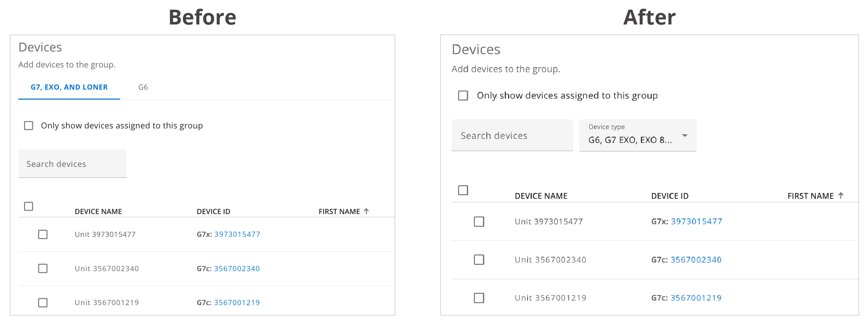Viewport: 868px width, 326px height.
Task: Click sort arrow beside First Name in After panel
Action: pyautogui.click(x=841, y=196)
